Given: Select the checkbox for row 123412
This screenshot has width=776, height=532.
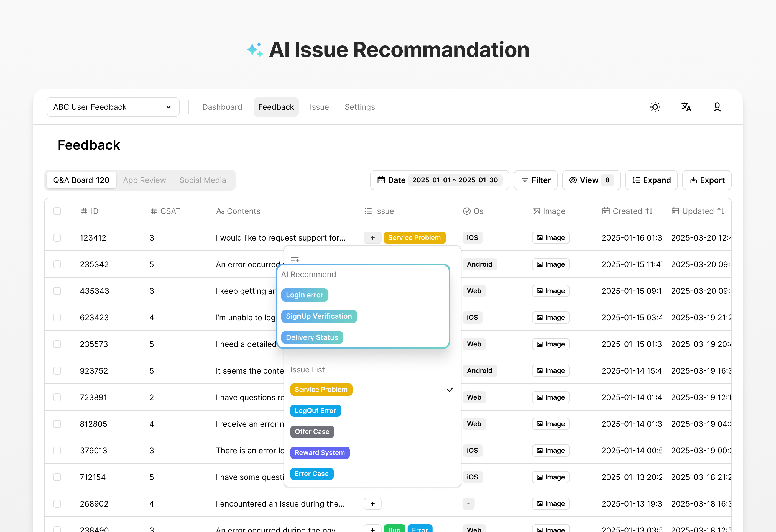Looking at the screenshot, I should (57, 238).
